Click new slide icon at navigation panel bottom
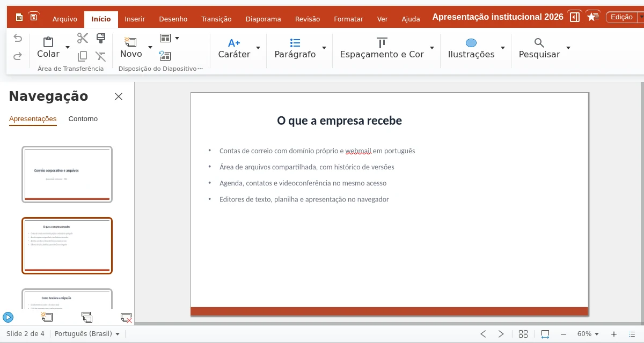The image size is (644, 343). (x=47, y=317)
